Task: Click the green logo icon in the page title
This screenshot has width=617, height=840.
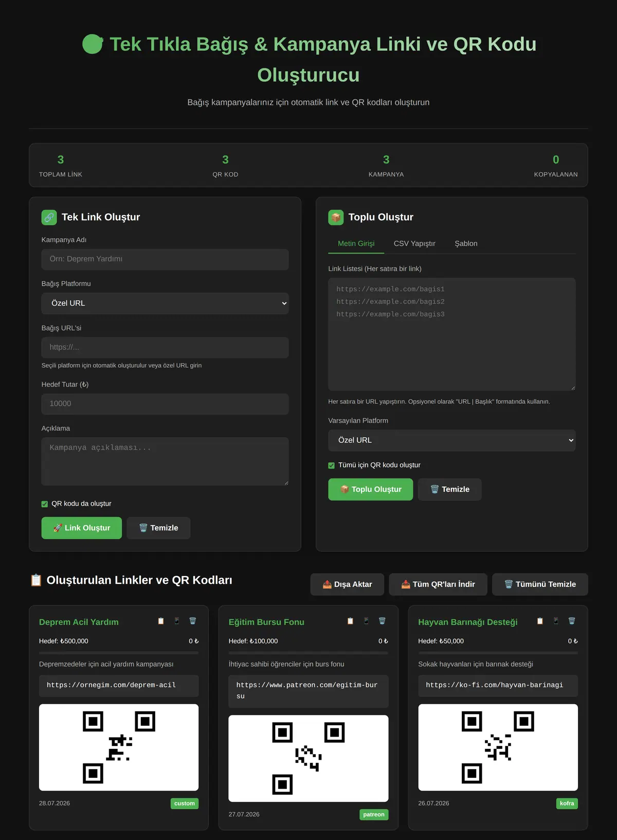Action: [93, 44]
